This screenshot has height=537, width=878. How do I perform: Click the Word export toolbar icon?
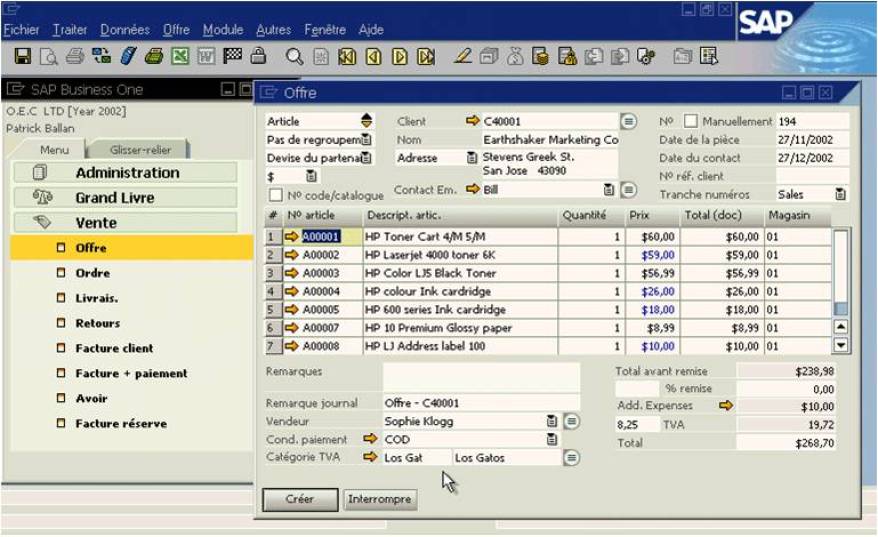pos(206,56)
